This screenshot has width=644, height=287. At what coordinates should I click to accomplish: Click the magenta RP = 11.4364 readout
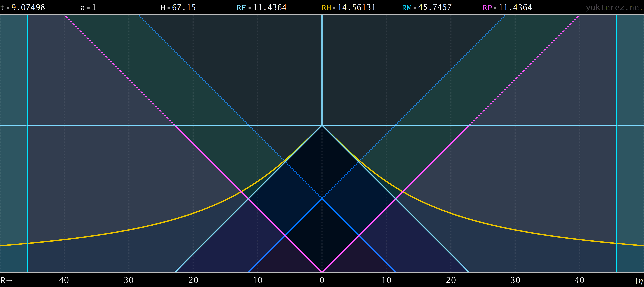[x=507, y=8]
